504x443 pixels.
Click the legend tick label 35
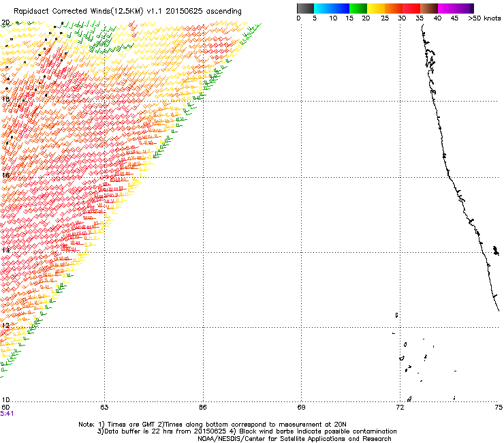click(x=420, y=18)
